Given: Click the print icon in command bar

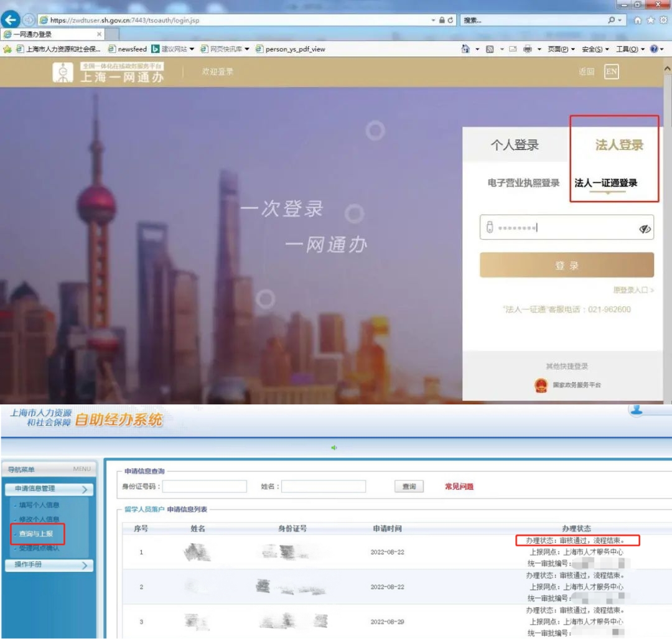Looking at the screenshot, I should [x=528, y=49].
